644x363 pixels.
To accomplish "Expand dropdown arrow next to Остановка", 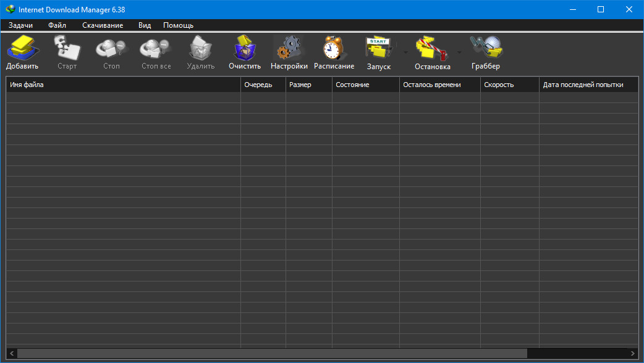I will pyautogui.click(x=459, y=52).
